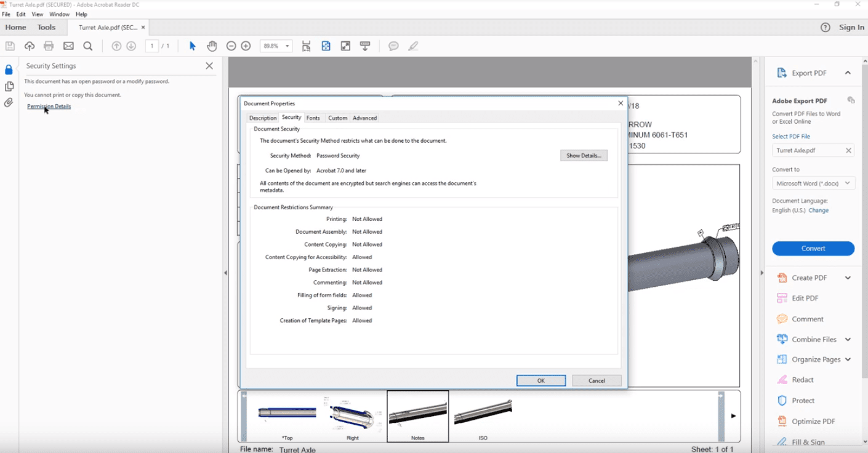Click Cancel in Document Properties dialog

597,380
